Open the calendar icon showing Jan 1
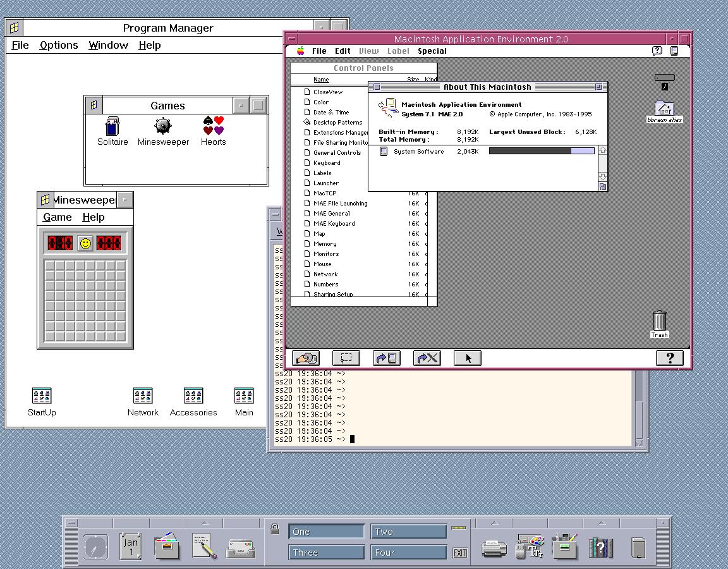Image resolution: width=728 pixels, height=569 pixels. click(x=131, y=546)
